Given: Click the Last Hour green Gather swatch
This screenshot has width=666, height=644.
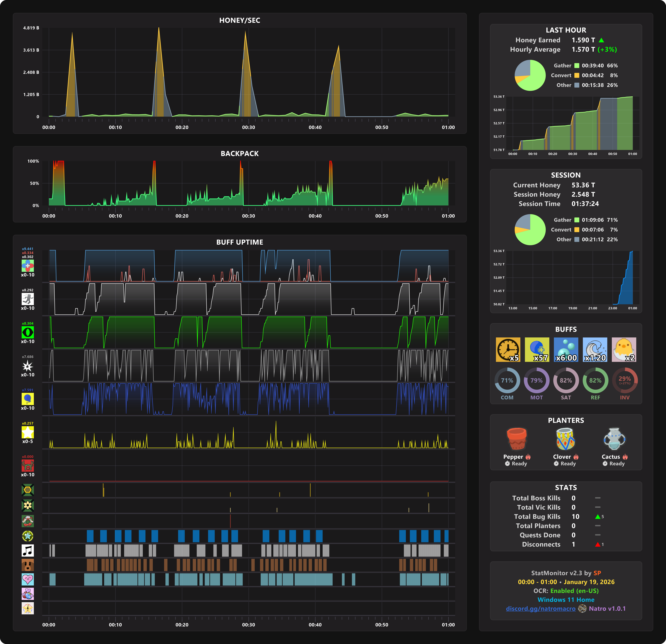Looking at the screenshot, I should (x=577, y=66).
